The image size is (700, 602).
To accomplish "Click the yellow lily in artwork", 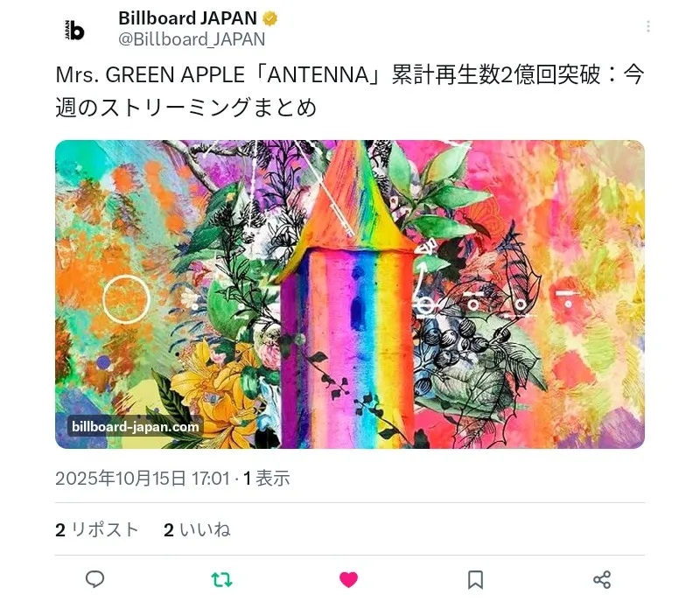I will click(x=214, y=393).
